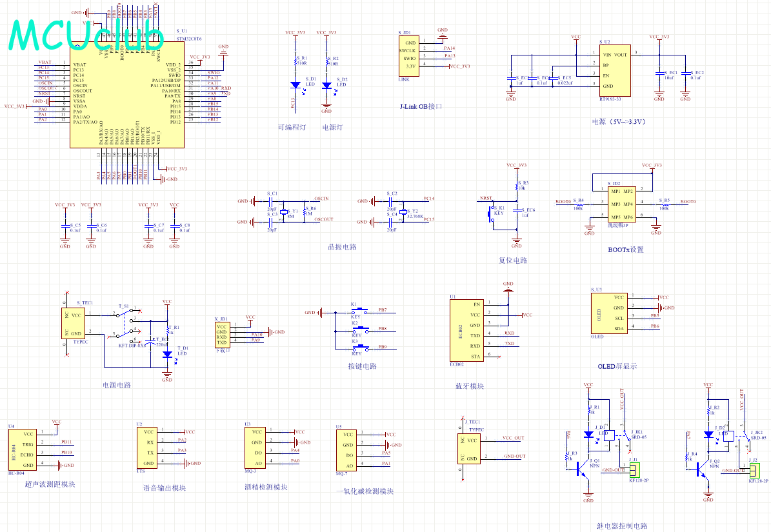
Task: Select the STM32C8T6 microcontroller chip body
Action: (127, 94)
